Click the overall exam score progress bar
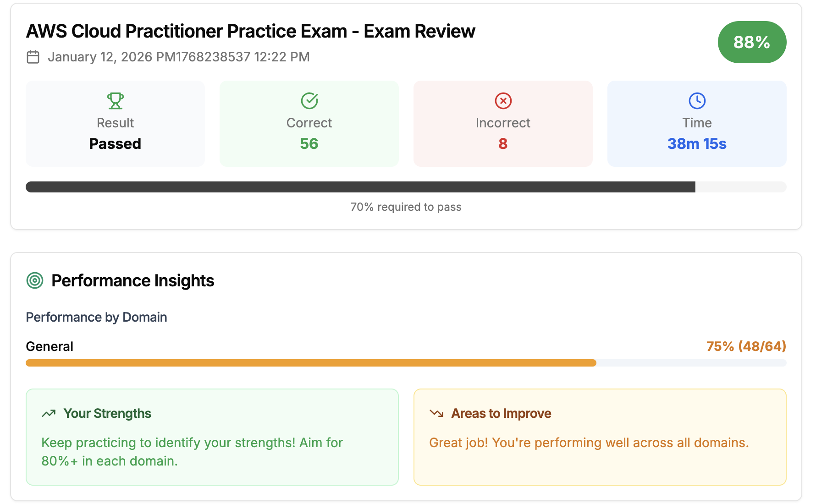This screenshot has width=816, height=504. point(406,187)
